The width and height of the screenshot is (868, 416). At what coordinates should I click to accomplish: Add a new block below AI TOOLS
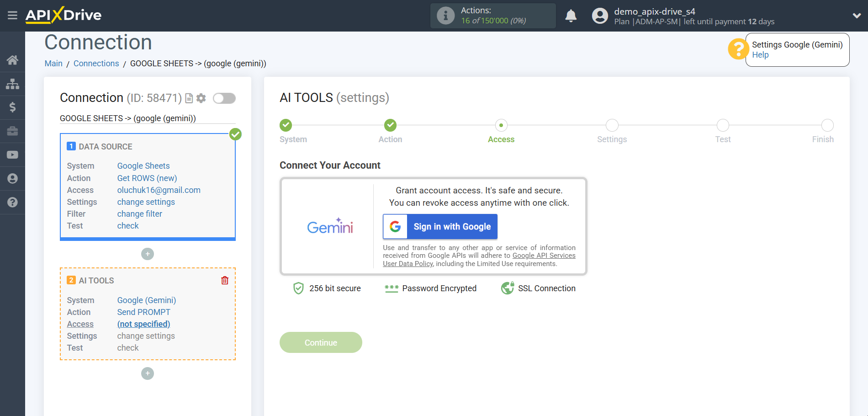(x=147, y=373)
